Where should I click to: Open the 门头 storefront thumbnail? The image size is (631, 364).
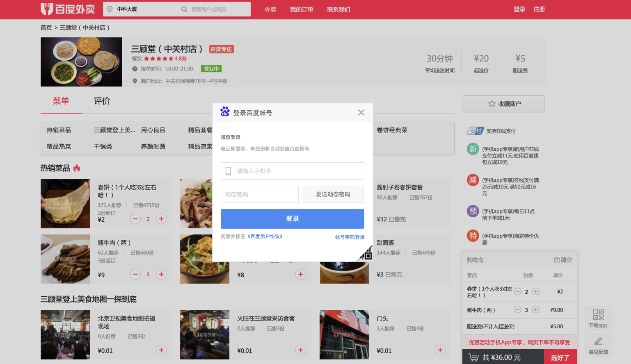(x=344, y=335)
